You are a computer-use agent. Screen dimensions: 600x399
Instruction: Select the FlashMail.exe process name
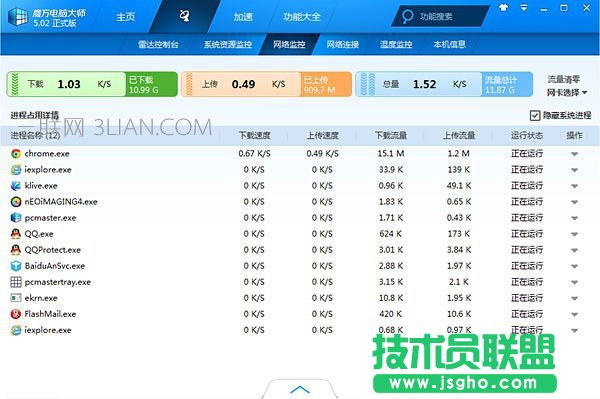(50, 314)
